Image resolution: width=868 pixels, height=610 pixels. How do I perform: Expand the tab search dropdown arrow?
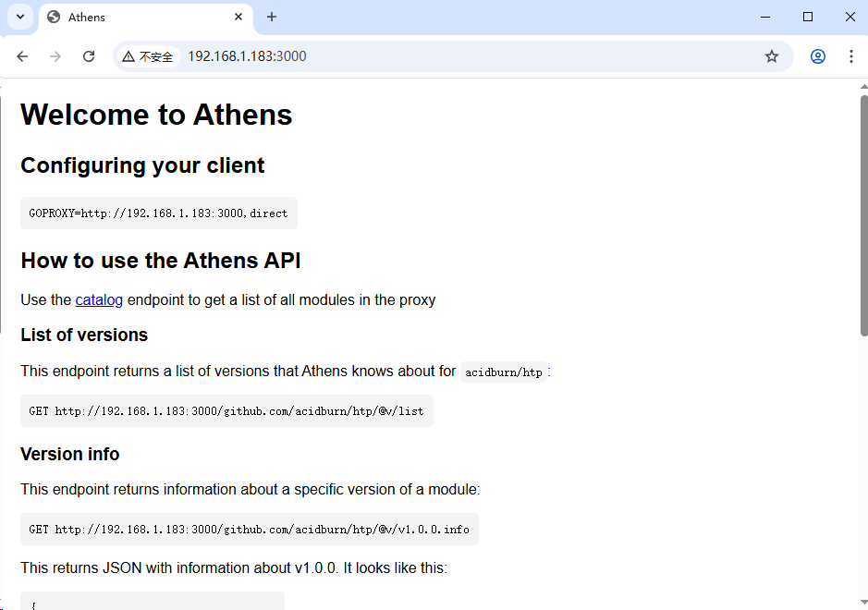coord(20,17)
